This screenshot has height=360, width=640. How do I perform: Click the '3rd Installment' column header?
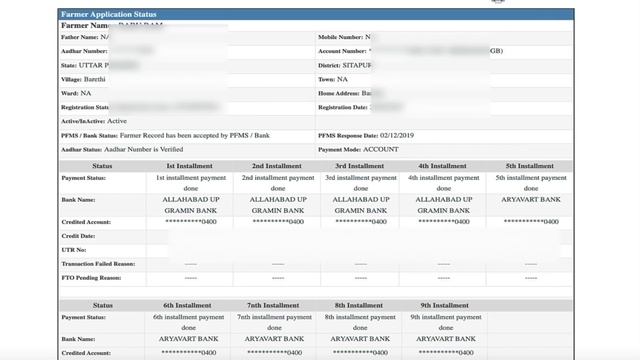click(x=360, y=166)
